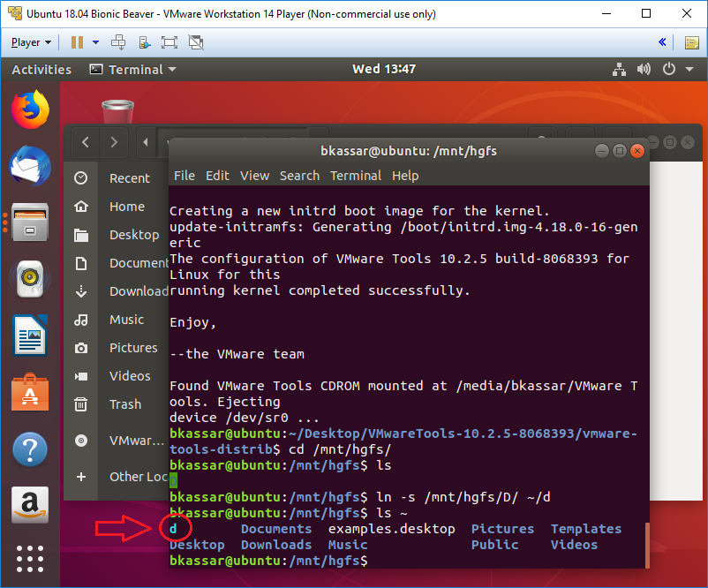The width and height of the screenshot is (708, 588).
Task: Collapse VMware toolbar with double chevron
Action: (x=662, y=42)
